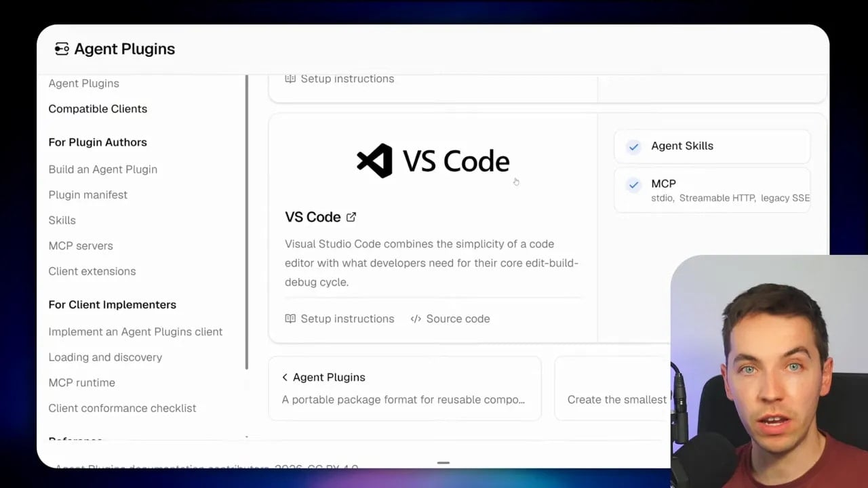The image size is (868, 488).
Task: Open the top card's Setup instructions link
Action: coord(339,79)
